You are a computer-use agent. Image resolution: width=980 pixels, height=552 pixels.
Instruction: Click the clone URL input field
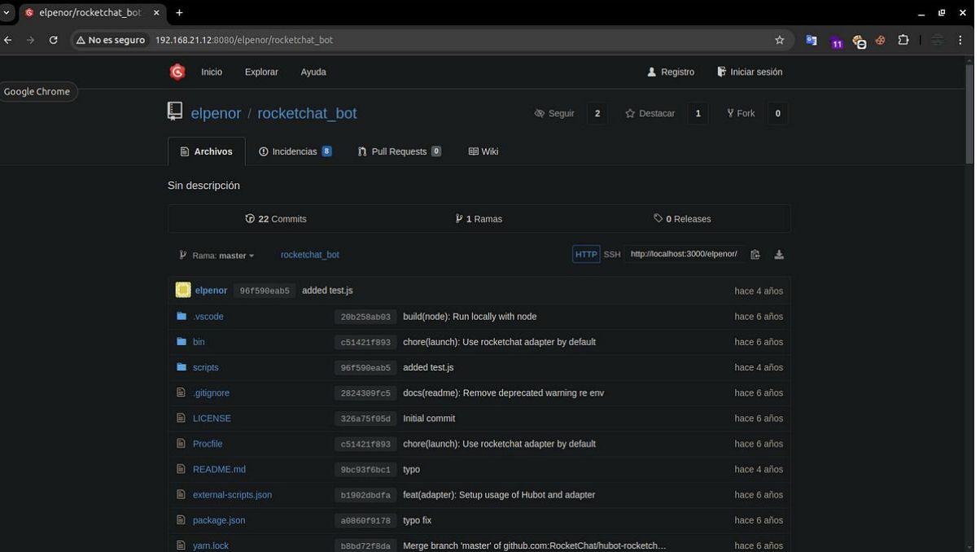pos(683,255)
